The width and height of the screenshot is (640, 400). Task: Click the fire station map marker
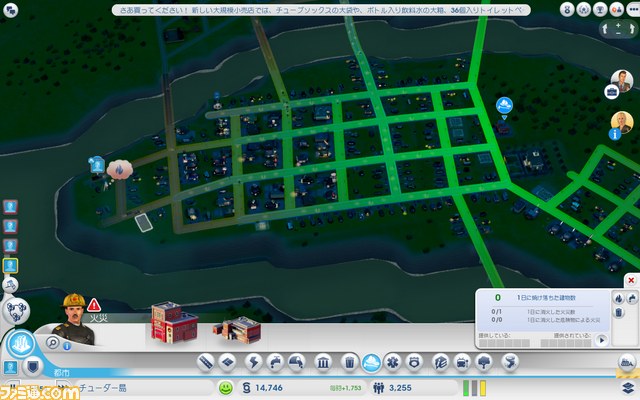pyautogui.click(x=504, y=106)
